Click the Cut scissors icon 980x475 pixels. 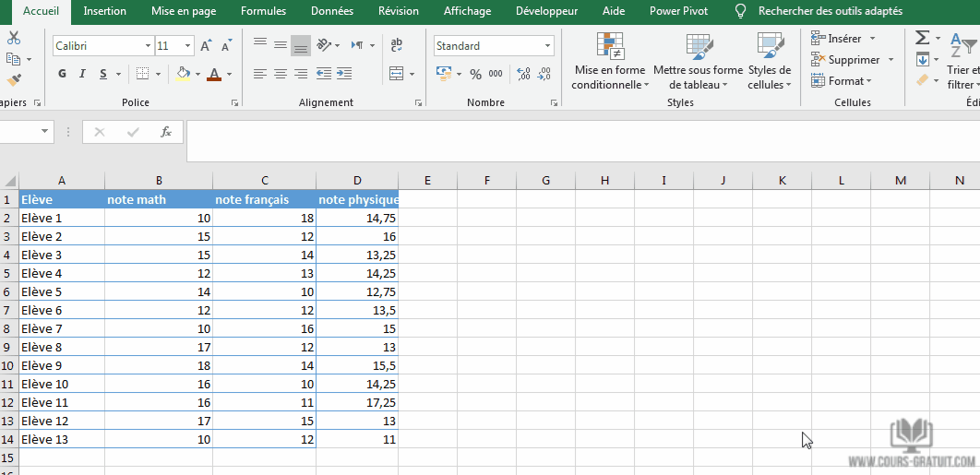coord(13,38)
